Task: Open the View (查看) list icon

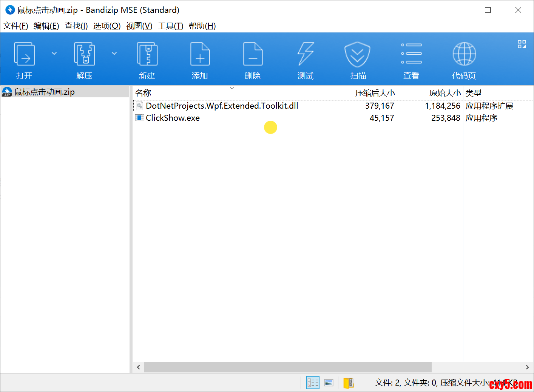Action: 411,55
